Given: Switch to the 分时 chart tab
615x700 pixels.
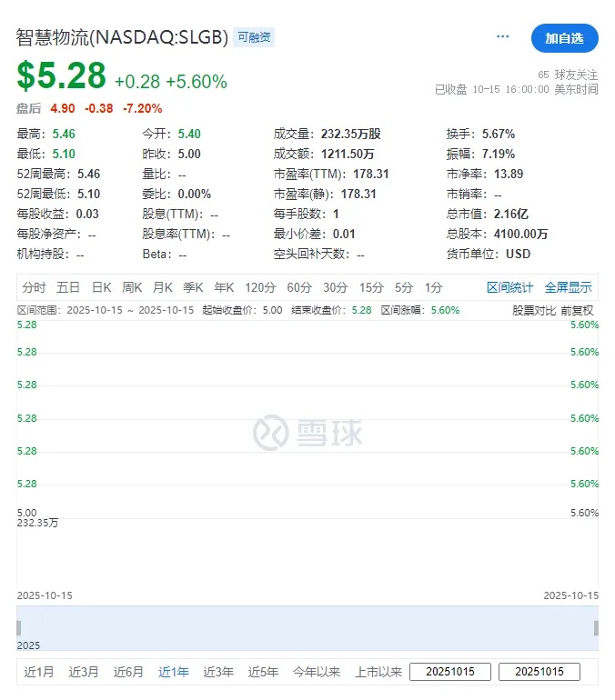Looking at the screenshot, I should (34, 287).
